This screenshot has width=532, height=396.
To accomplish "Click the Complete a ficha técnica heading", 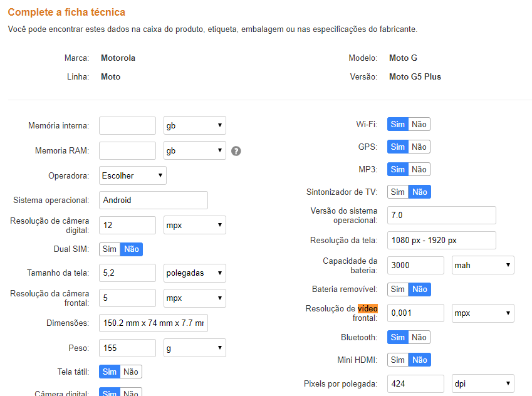I will click(66, 12).
